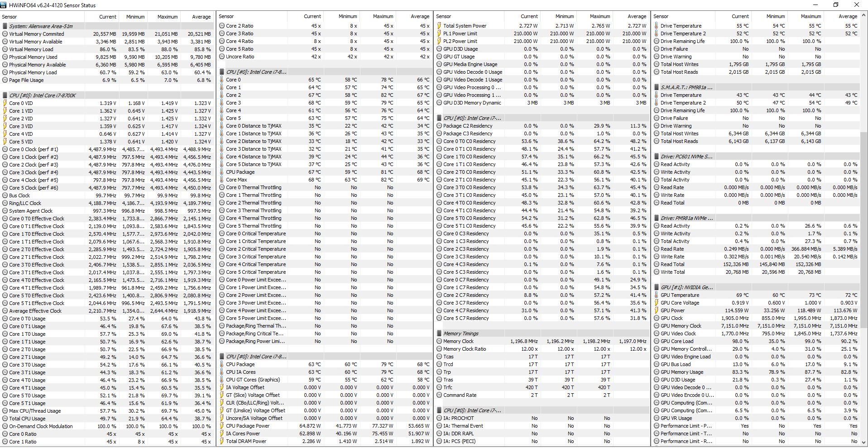Select the Total Host Writes 6,344 GB row

[x=756, y=133]
